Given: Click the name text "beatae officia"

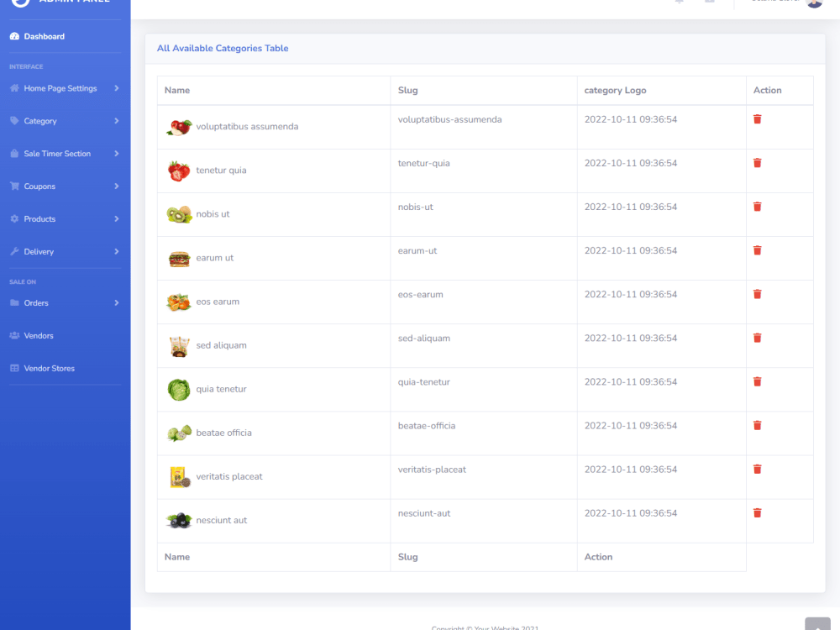Looking at the screenshot, I should click(x=223, y=433).
